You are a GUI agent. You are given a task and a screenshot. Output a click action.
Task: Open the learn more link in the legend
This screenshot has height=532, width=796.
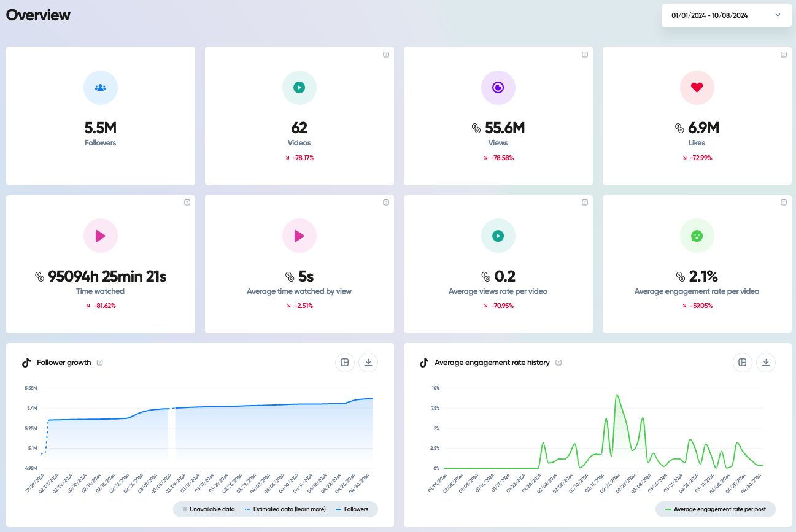(310, 509)
